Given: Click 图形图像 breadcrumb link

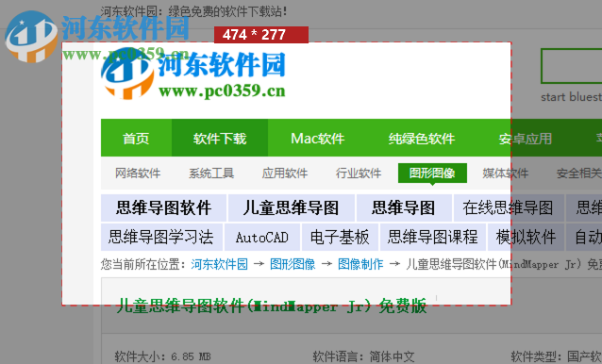Looking at the screenshot, I should pos(293,264).
